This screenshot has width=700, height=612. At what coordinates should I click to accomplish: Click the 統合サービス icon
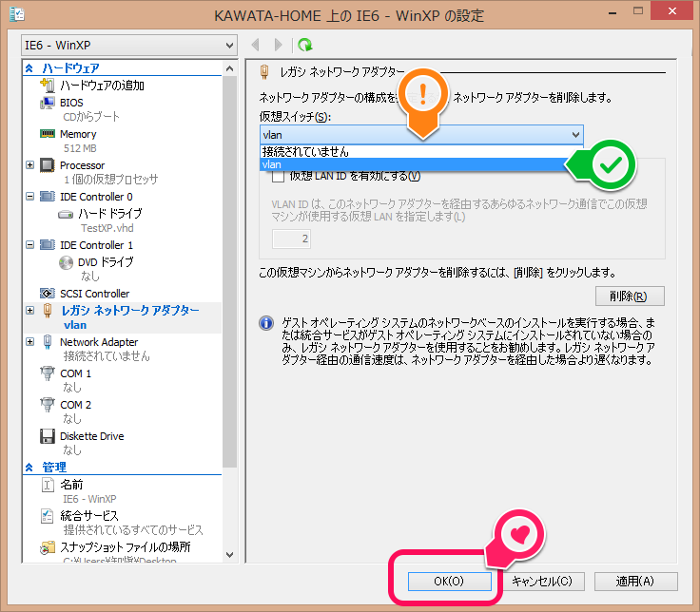(48, 516)
